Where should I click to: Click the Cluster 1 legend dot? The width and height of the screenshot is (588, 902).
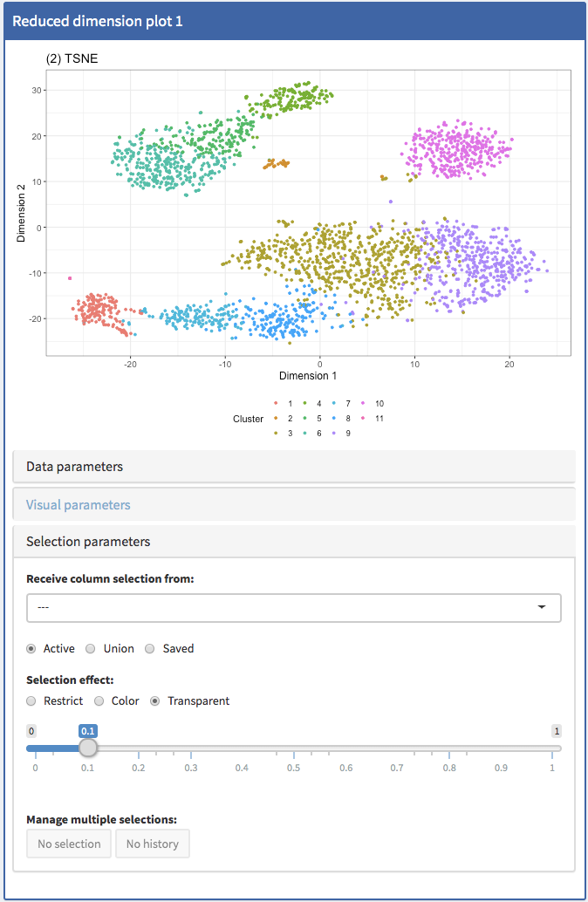(x=276, y=404)
